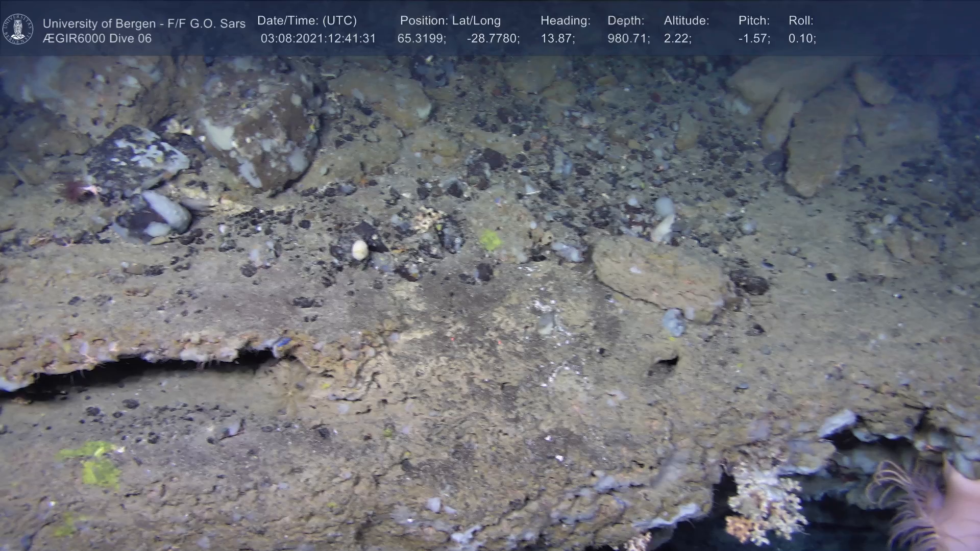The image size is (980, 551).
Task: Select the longitude value -28.7780
Action: click(x=493, y=39)
